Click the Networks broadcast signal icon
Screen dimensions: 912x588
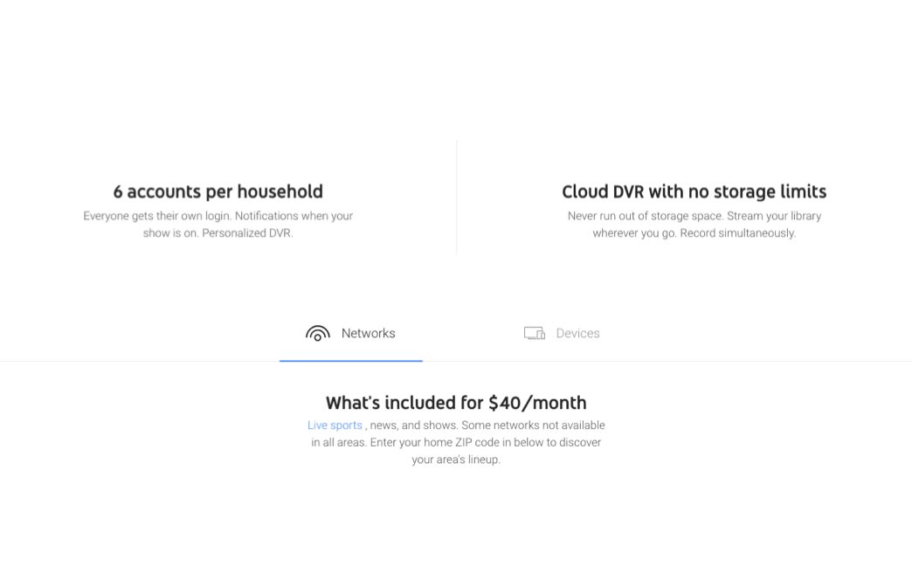(318, 334)
